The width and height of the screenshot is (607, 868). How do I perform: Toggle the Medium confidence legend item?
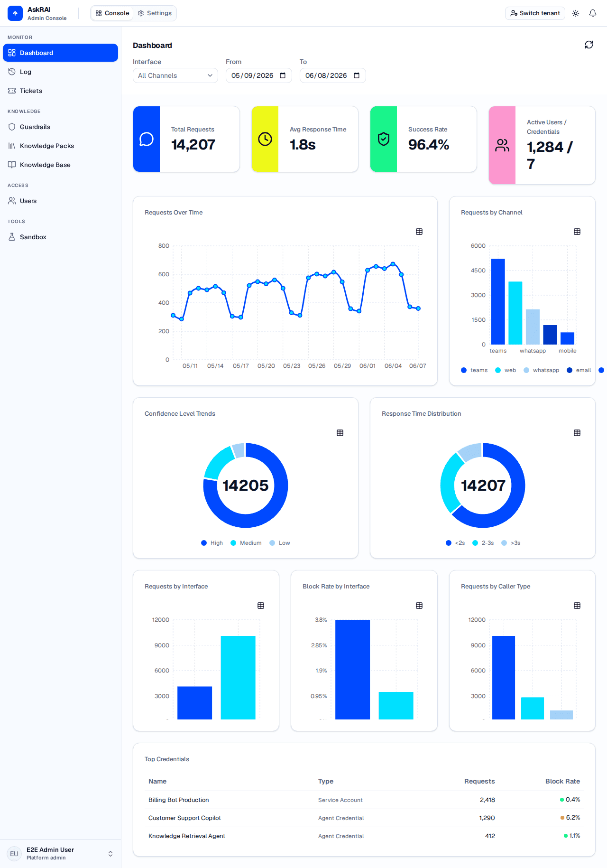pyautogui.click(x=246, y=543)
